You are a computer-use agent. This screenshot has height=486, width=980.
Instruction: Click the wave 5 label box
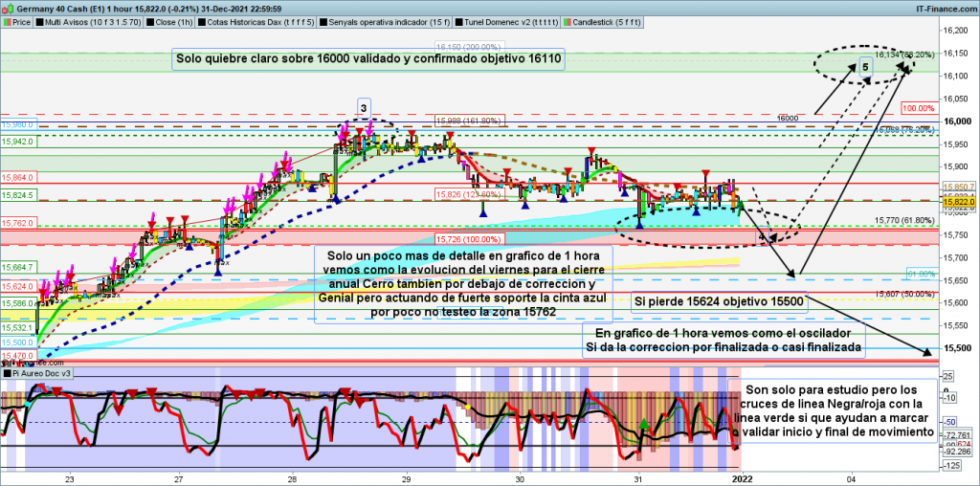[x=865, y=67]
